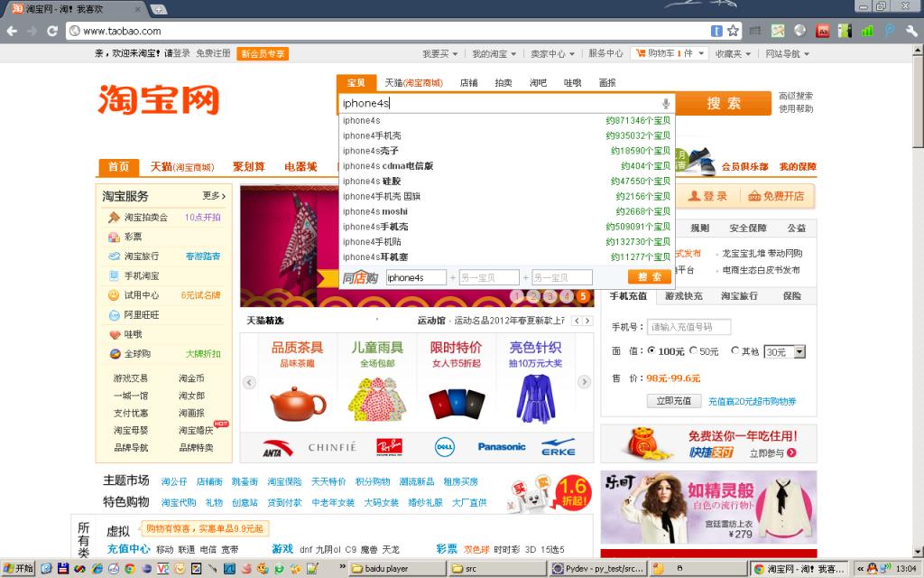Open the browser wrench settings menu
Image resolution: width=924 pixels, height=578 pixels.
(x=911, y=32)
